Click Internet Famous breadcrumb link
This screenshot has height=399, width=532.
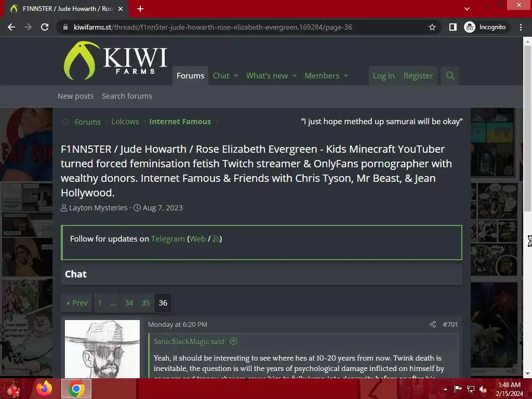[180, 122]
